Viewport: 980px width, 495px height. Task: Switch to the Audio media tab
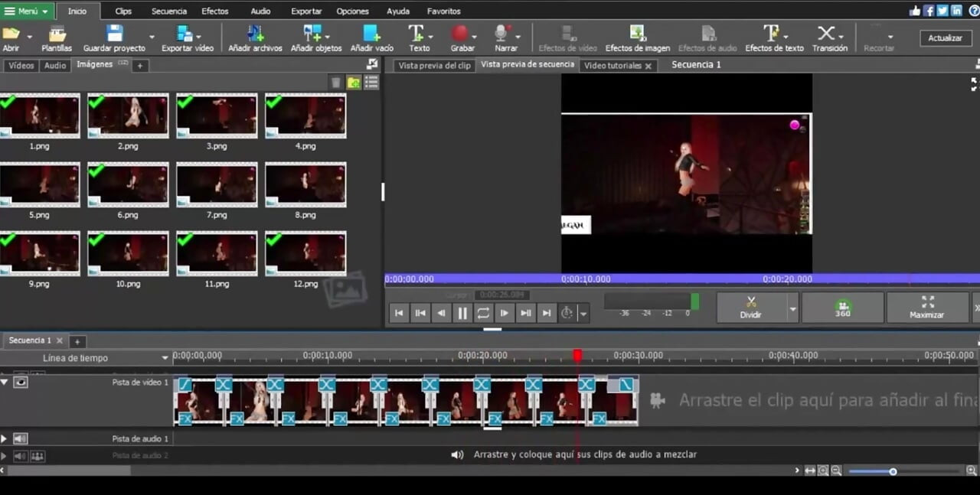pyautogui.click(x=55, y=66)
